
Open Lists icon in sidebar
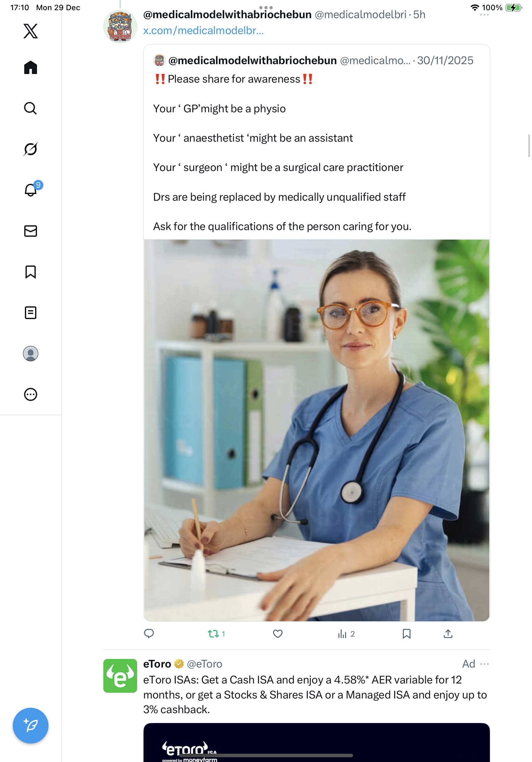tap(31, 313)
